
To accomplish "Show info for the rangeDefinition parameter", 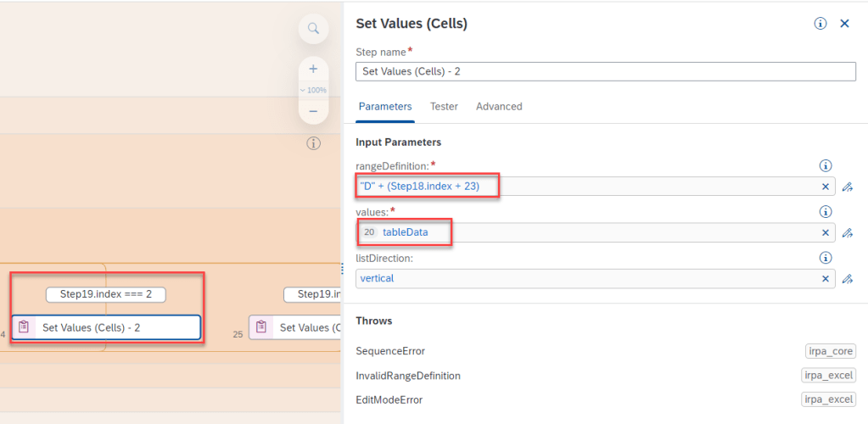I will tap(825, 166).
